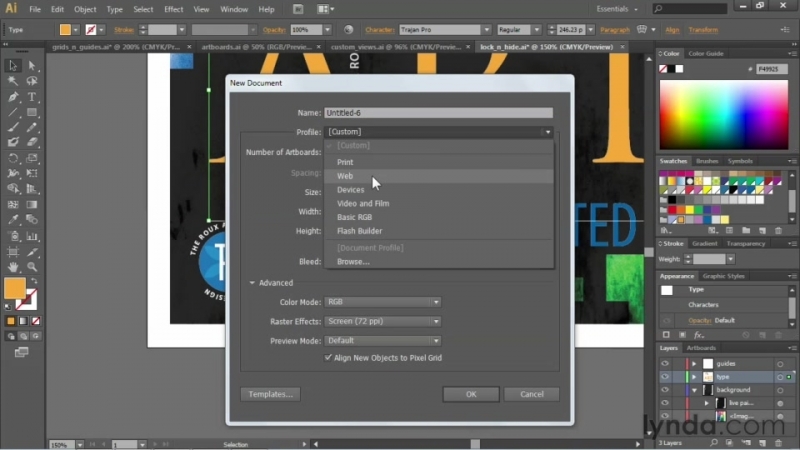The image size is (800, 450).
Task: Select the Lasso tool
Action: coord(32,81)
